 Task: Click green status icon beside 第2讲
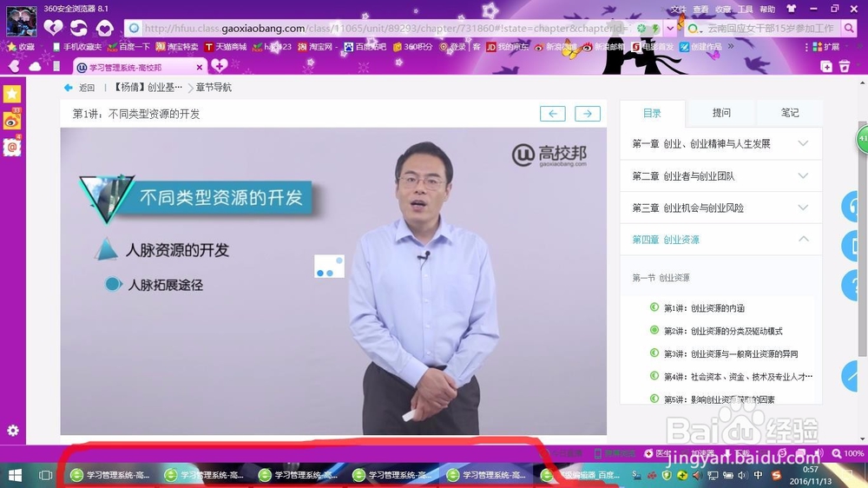(x=654, y=330)
